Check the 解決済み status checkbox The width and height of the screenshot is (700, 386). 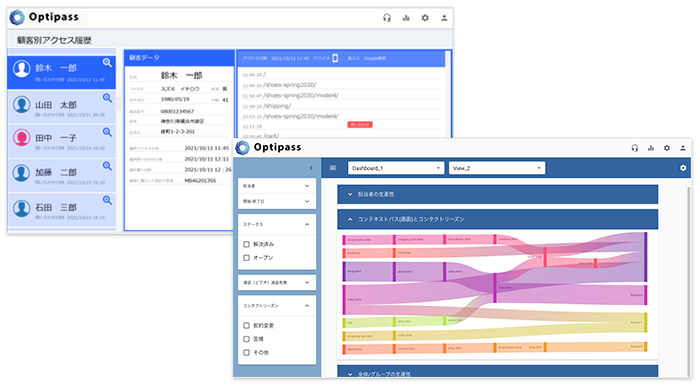click(246, 244)
